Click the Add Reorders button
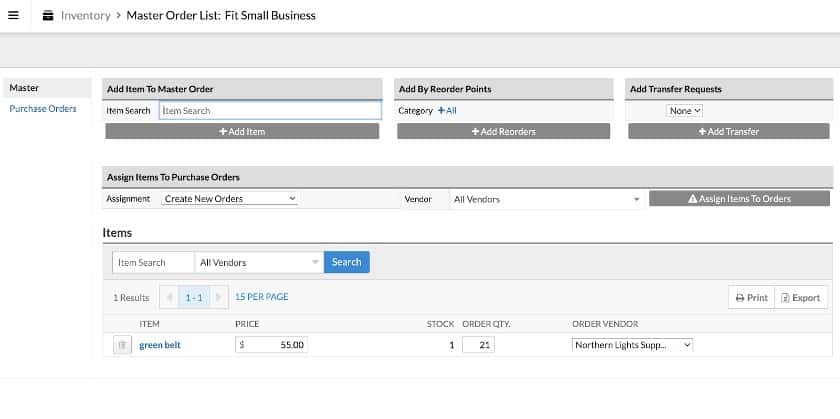Viewport: 840px width, 419px height. (x=504, y=131)
